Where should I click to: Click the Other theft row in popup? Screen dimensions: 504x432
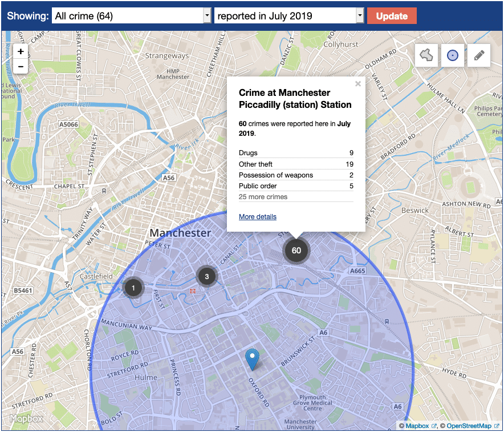(x=296, y=164)
